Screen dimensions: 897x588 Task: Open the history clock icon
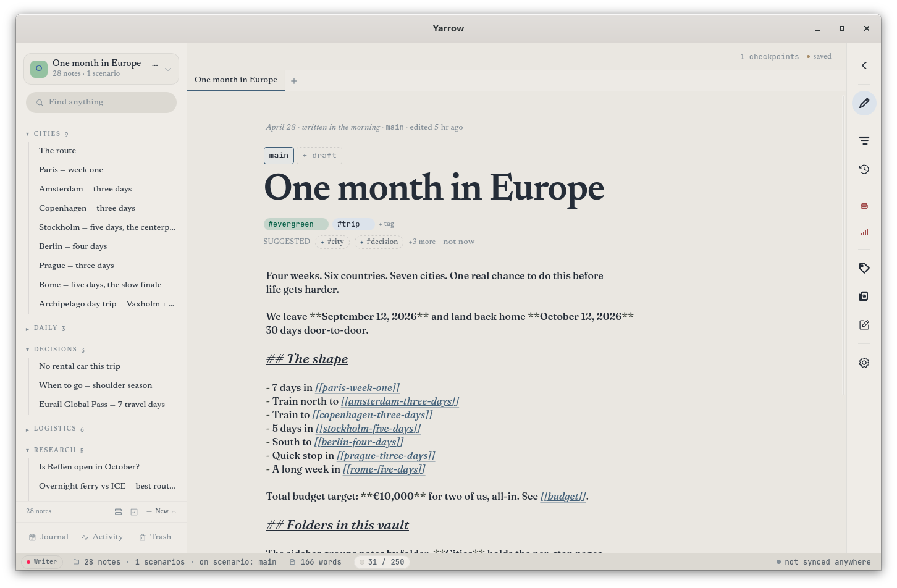[x=864, y=169]
